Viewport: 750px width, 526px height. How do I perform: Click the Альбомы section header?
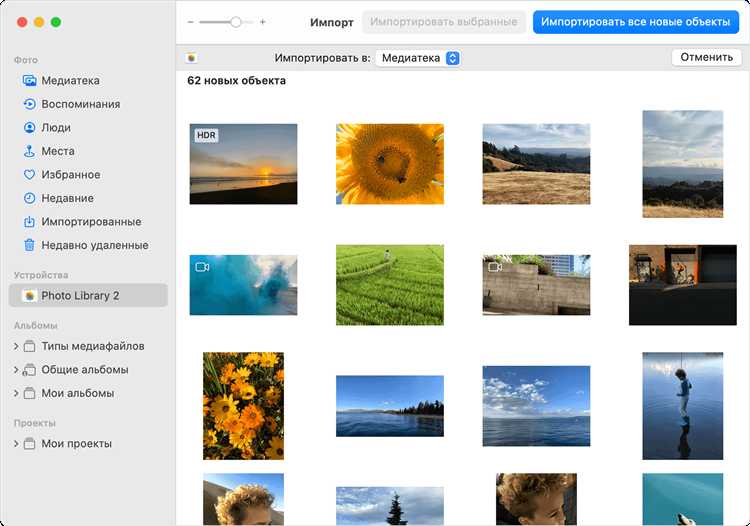coord(35,325)
